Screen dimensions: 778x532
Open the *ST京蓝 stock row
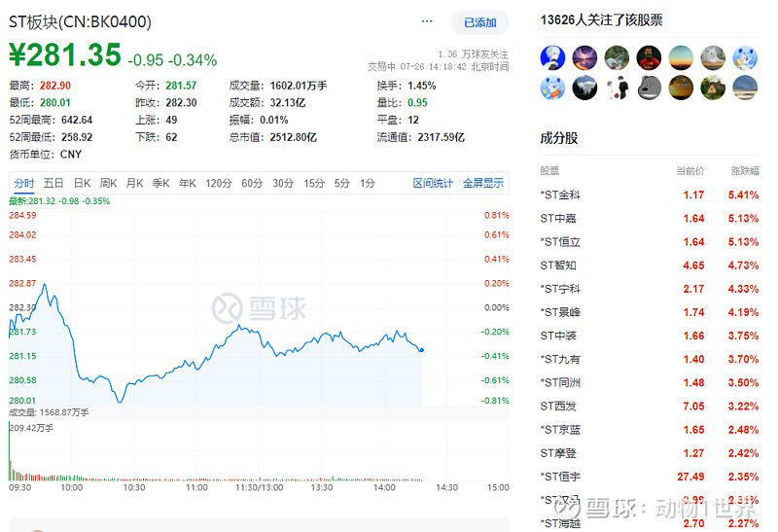click(x=650, y=430)
